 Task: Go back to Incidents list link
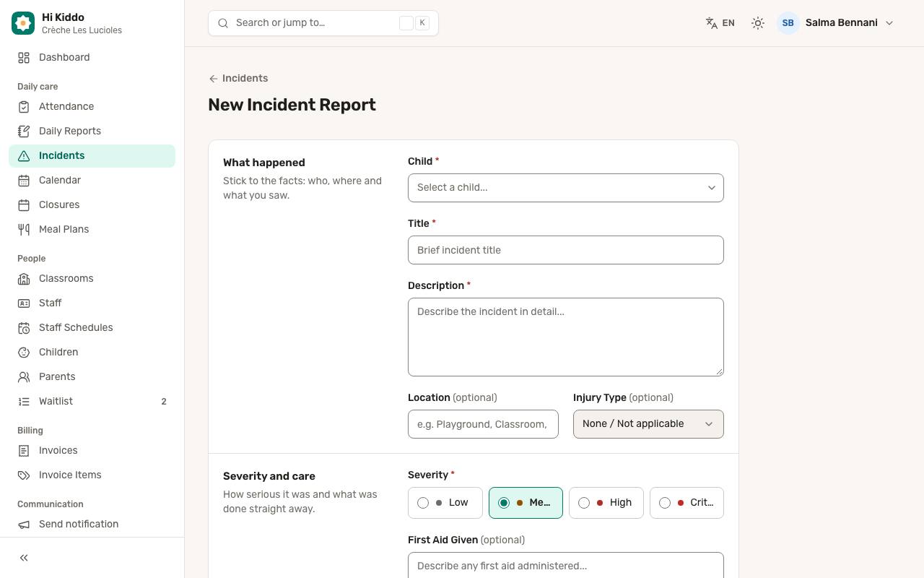pyautogui.click(x=238, y=78)
